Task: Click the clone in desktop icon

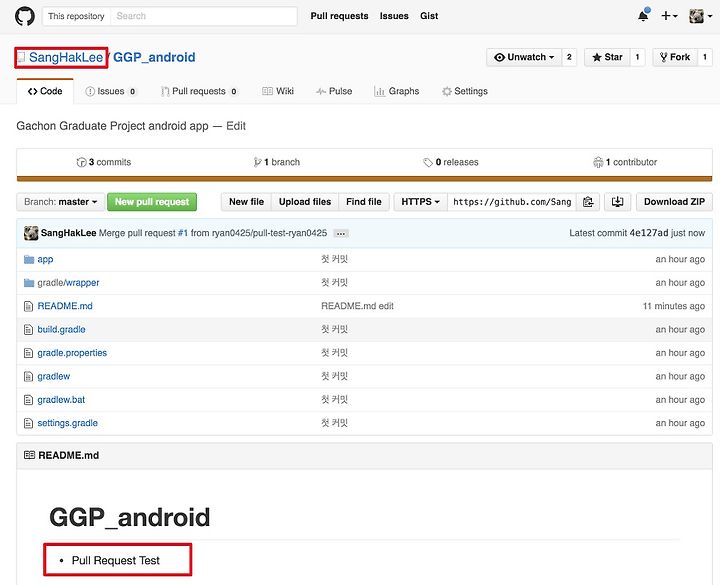Action: click(618, 202)
